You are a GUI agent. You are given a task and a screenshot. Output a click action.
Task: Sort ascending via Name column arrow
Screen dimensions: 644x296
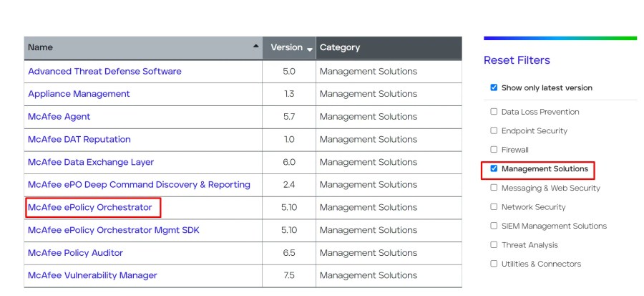[256, 46]
